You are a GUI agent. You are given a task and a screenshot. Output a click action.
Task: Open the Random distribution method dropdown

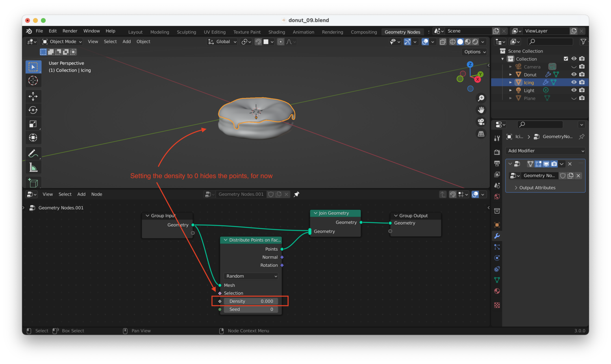pyautogui.click(x=251, y=276)
